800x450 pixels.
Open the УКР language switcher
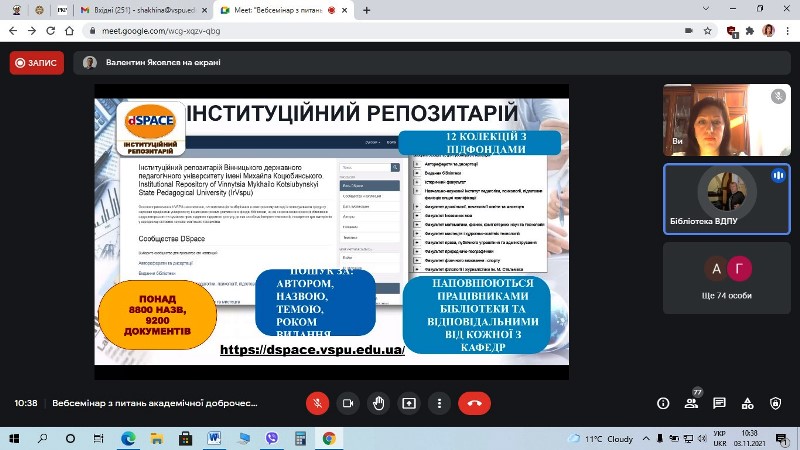tap(719, 438)
